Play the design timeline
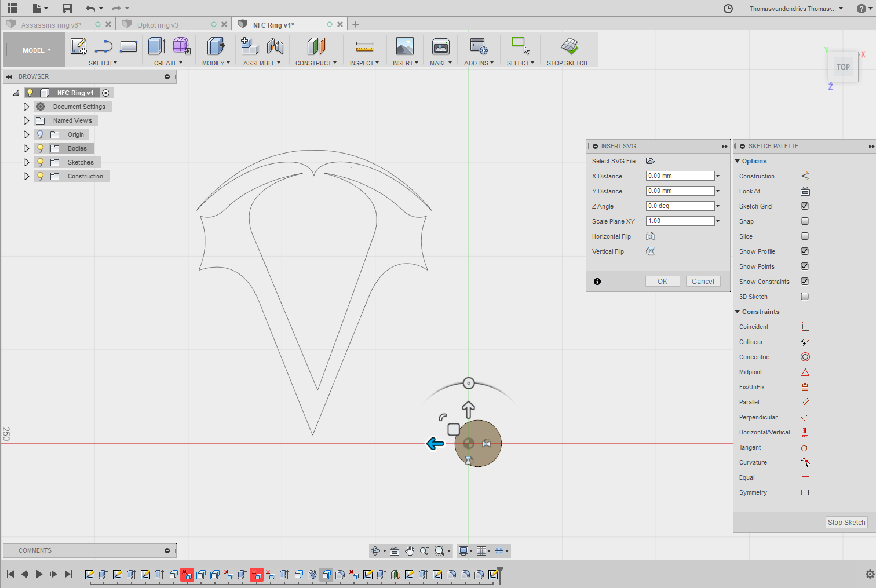876x588 pixels. (39, 574)
